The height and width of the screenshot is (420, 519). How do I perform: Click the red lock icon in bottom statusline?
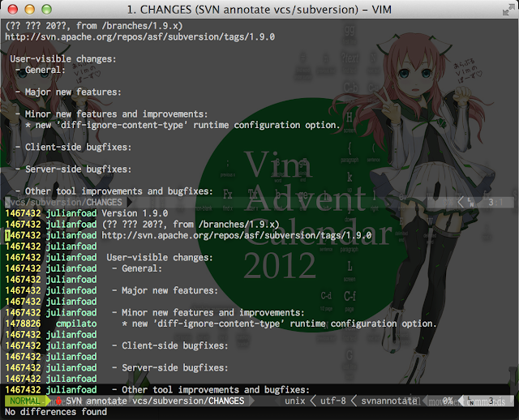pyautogui.click(x=58, y=401)
